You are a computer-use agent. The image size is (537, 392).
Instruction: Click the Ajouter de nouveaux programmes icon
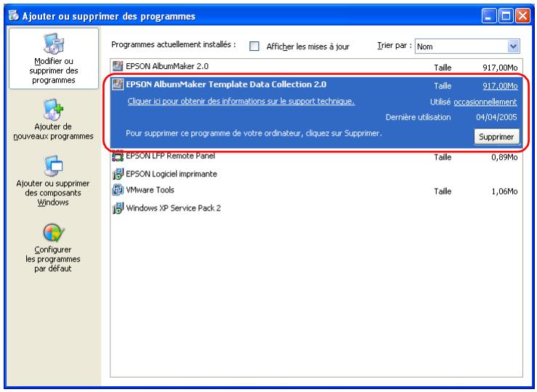coord(54,110)
